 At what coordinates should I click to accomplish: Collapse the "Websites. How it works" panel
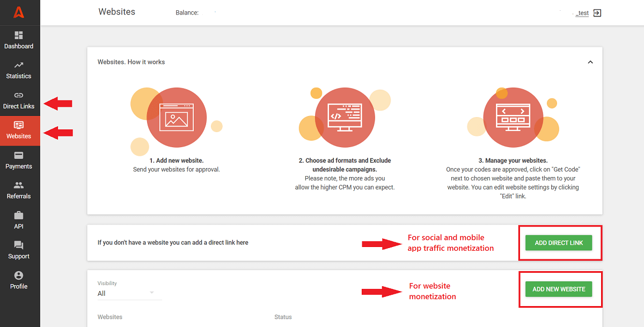pos(590,62)
